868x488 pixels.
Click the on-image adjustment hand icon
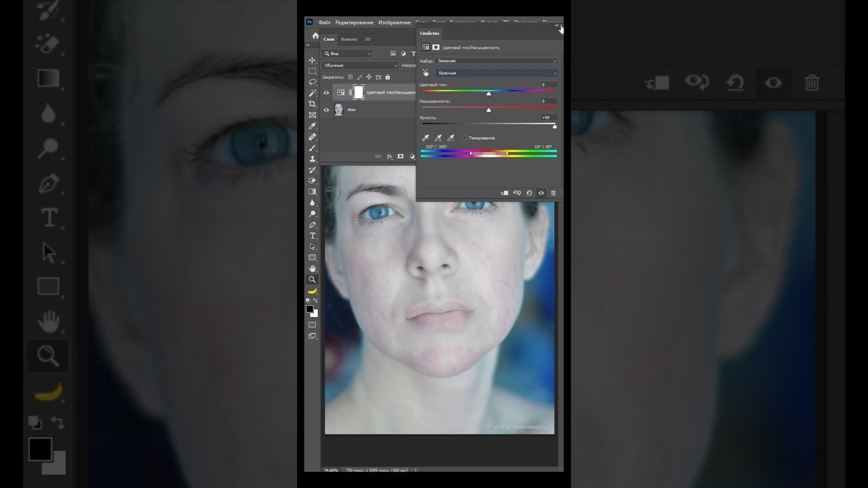426,73
